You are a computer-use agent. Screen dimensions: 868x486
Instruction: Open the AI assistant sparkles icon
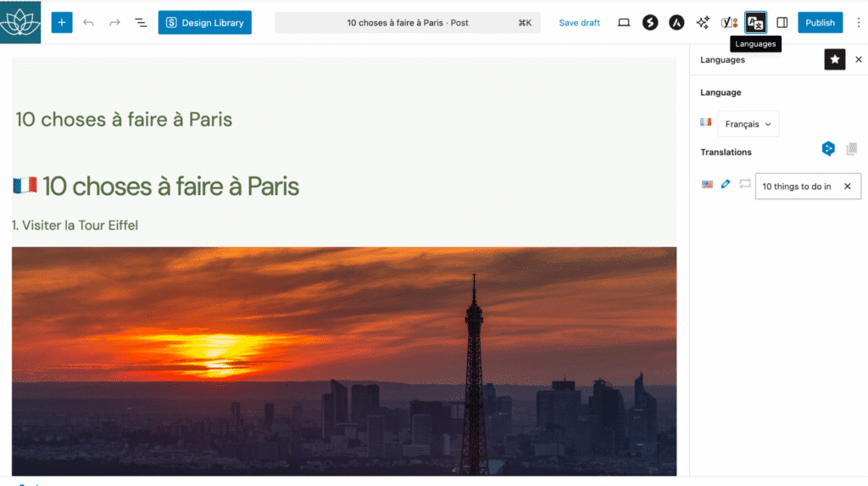point(703,23)
